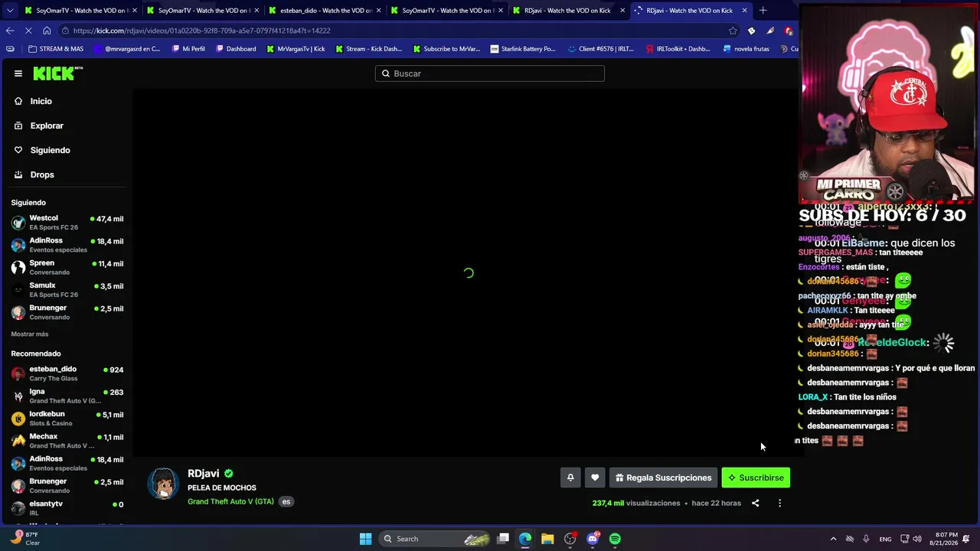Open the Kick sidebar hamburger menu
Image resolution: width=980 pixels, height=551 pixels.
click(18, 73)
